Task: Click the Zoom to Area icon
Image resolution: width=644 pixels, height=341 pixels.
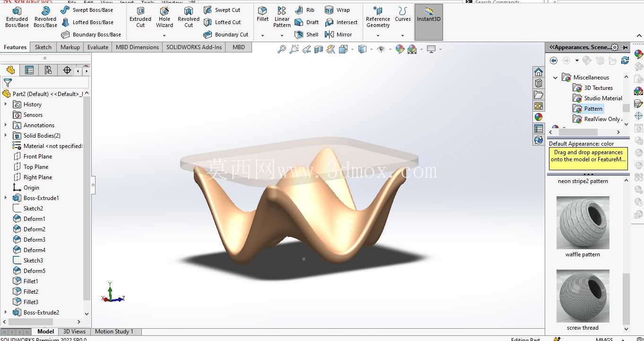Action: click(x=294, y=49)
